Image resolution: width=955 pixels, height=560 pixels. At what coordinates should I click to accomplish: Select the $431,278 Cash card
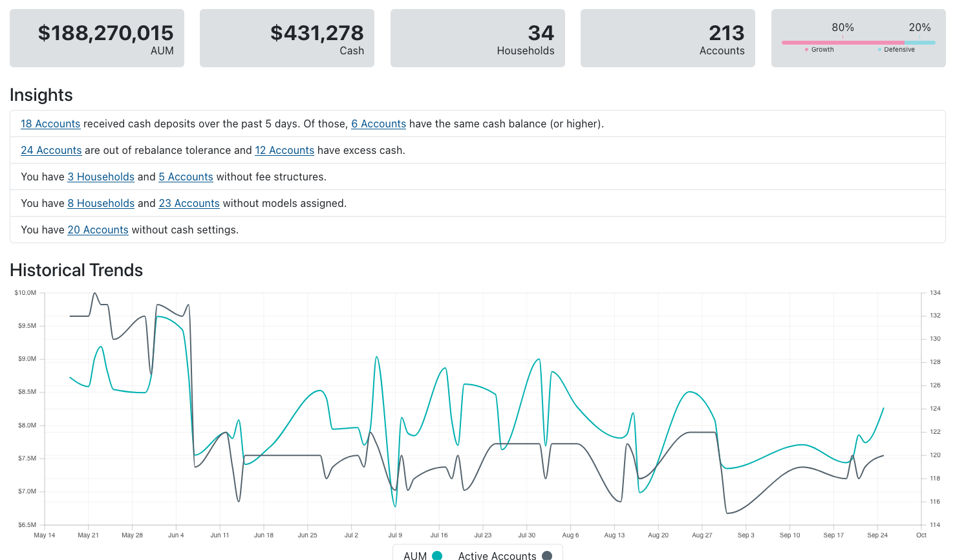tap(287, 38)
